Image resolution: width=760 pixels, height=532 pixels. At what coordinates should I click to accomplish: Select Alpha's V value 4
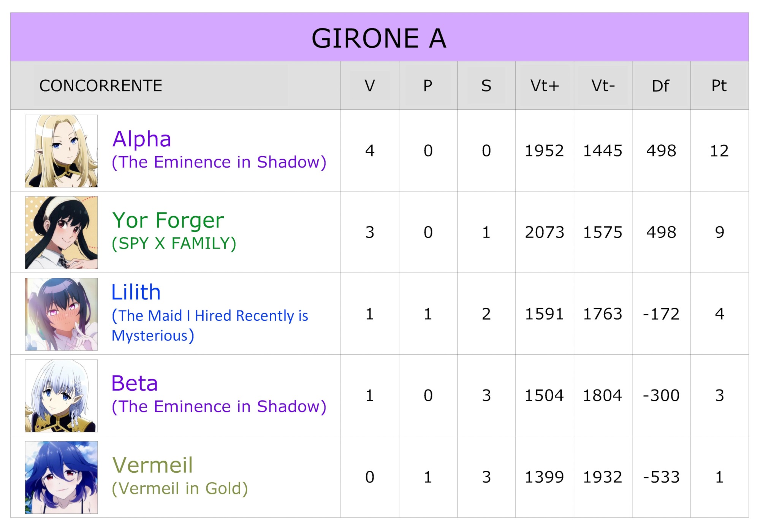(370, 151)
